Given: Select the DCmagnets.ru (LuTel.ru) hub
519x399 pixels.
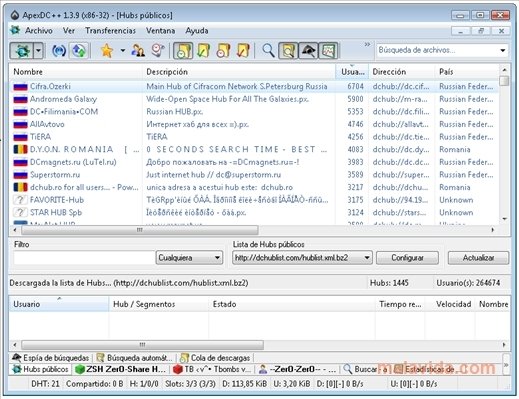Looking at the screenshot, I should pos(254,162).
